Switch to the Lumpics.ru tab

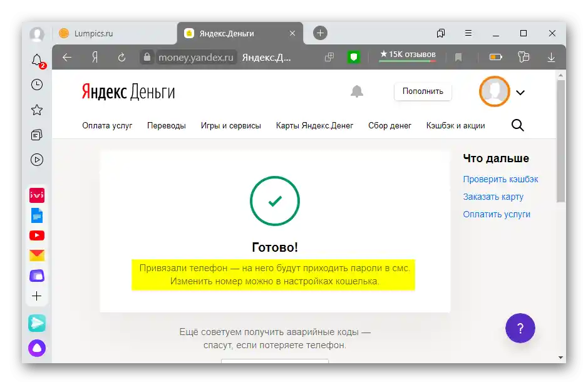coord(115,33)
